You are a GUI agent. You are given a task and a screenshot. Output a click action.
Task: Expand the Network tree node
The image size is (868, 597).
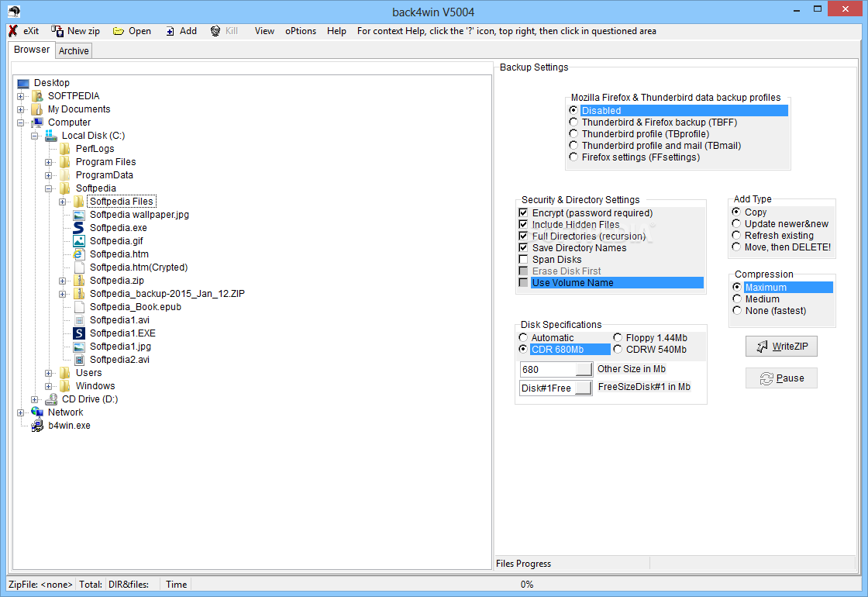[x=20, y=412]
